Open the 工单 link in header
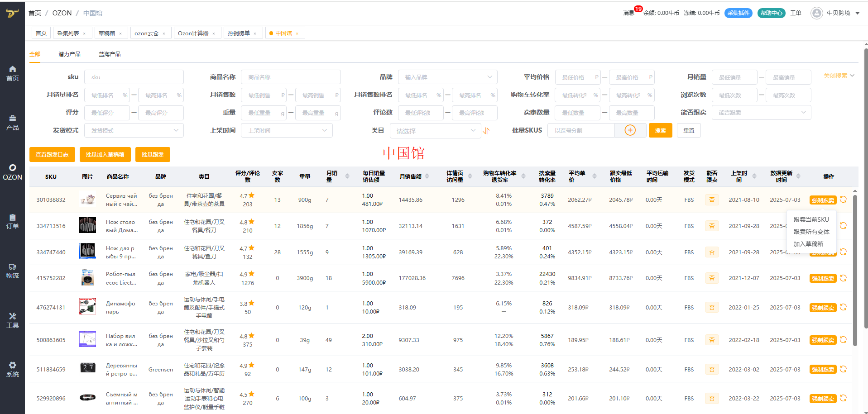This screenshot has height=414, width=868. [796, 13]
